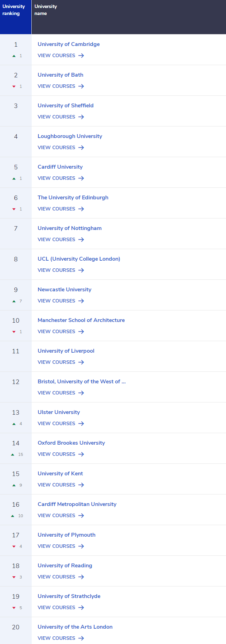Click arrow icon under Loughborough University
This screenshot has height=644, width=226.
point(81,147)
